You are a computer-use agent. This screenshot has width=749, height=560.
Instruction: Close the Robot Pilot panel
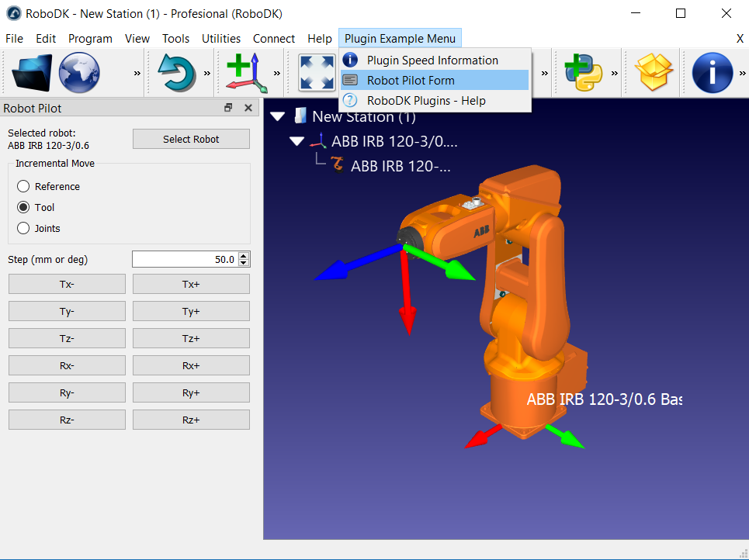pos(248,108)
